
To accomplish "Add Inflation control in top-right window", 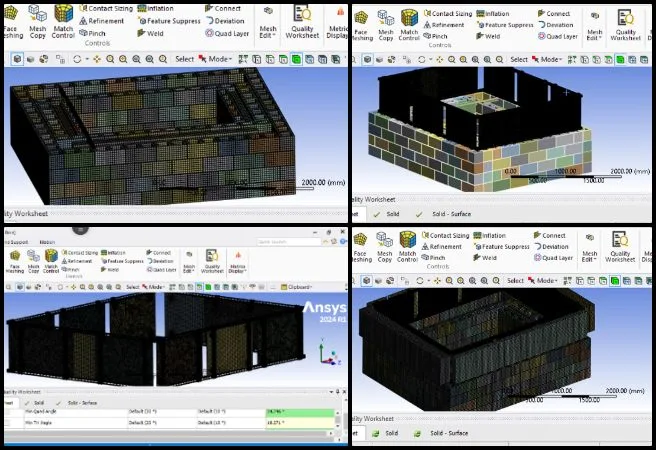I will pyautogui.click(x=493, y=13).
